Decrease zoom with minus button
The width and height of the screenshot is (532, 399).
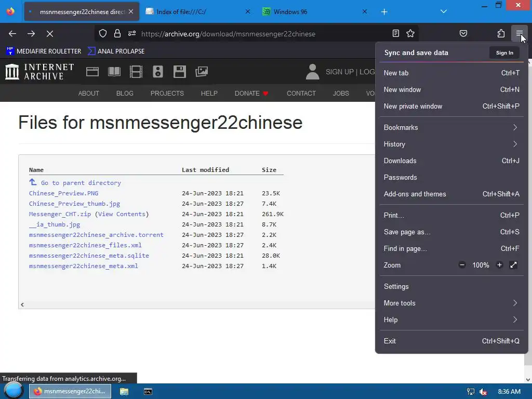[x=462, y=265]
